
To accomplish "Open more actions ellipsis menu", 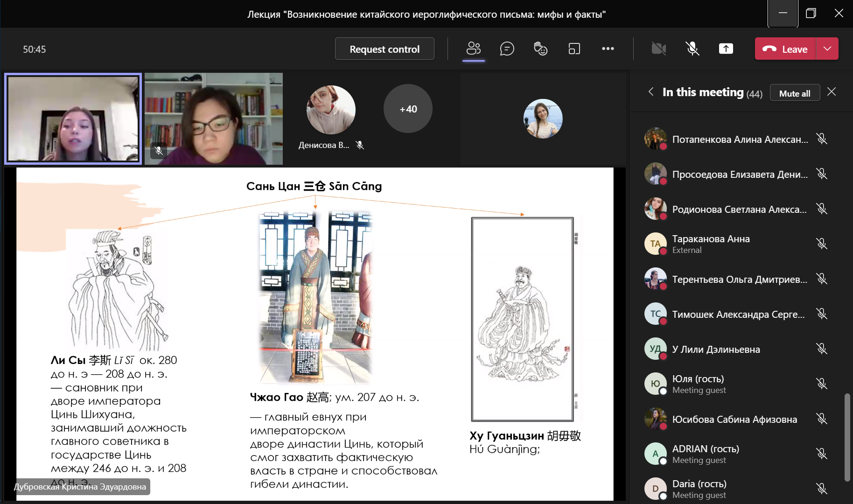I will (x=608, y=49).
